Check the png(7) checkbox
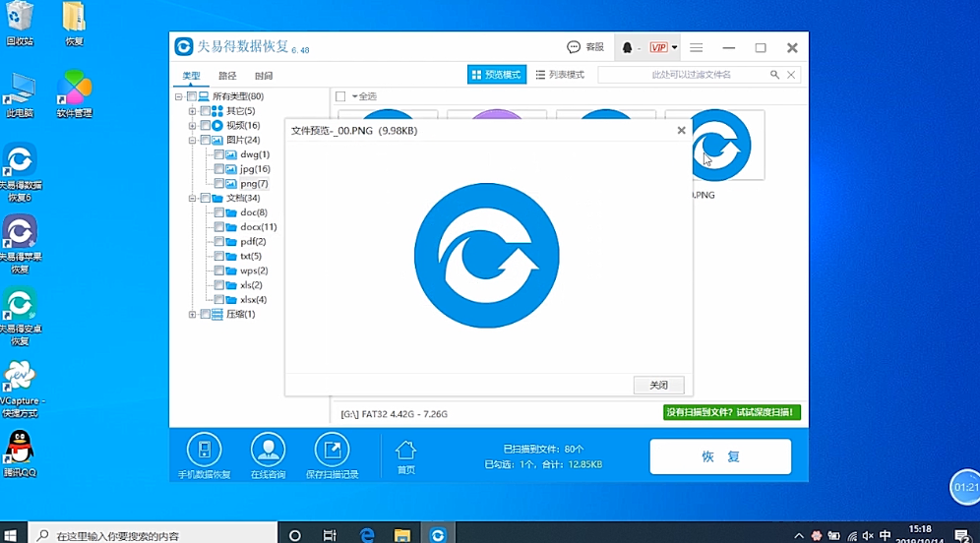The width and height of the screenshot is (980, 543). pyautogui.click(x=218, y=184)
